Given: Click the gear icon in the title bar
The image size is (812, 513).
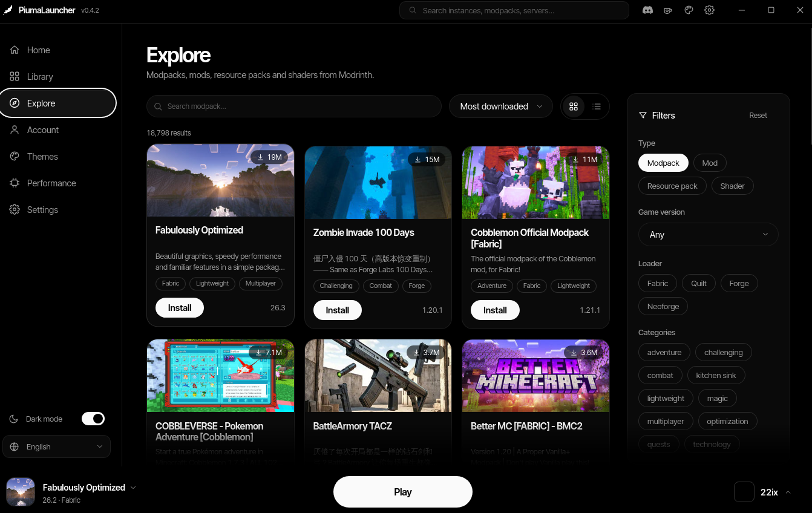Looking at the screenshot, I should click(709, 10).
